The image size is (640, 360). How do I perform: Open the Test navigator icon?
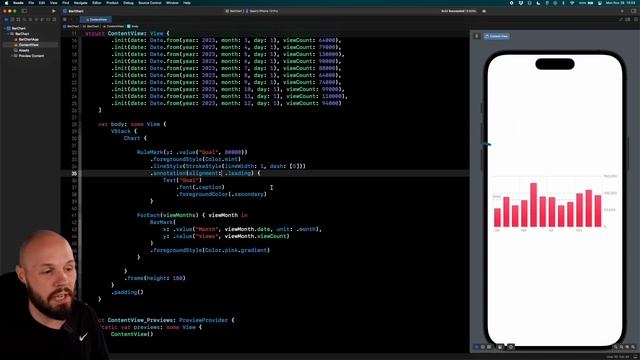point(36,19)
